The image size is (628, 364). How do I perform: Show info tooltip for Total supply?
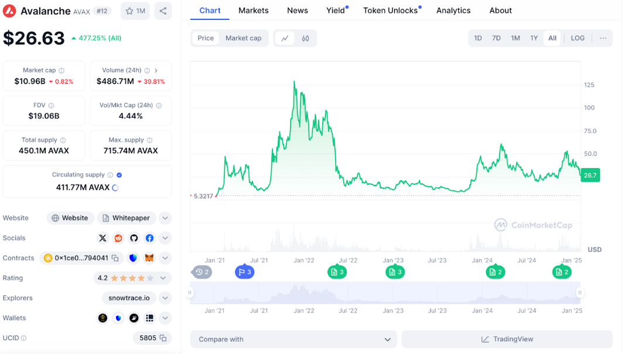[x=63, y=140]
